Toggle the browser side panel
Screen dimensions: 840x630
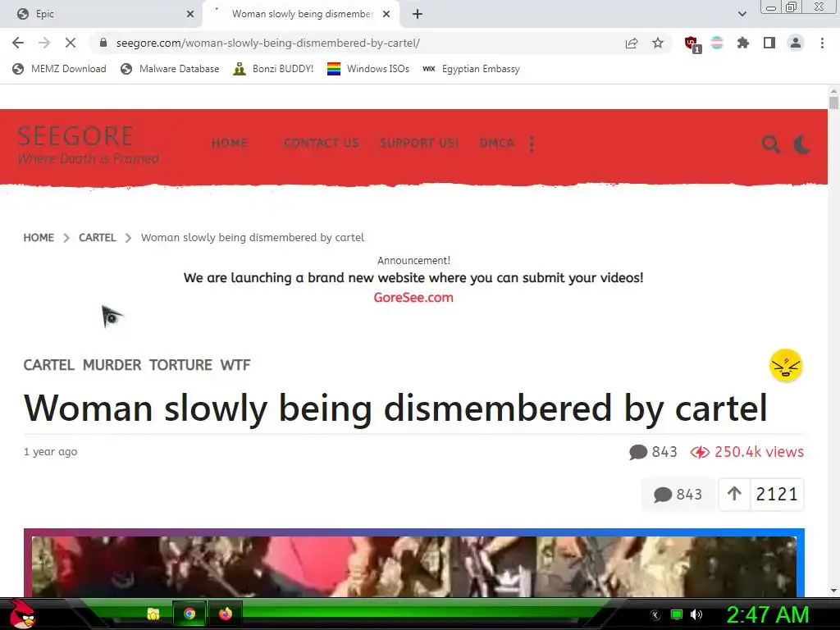point(769,43)
